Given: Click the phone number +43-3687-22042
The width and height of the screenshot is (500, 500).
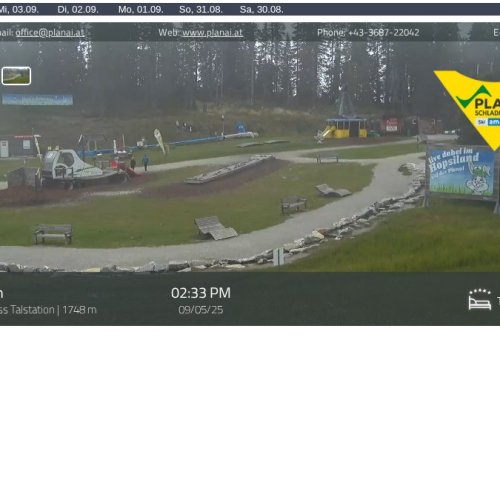Looking at the screenshot, I should 384,32.
